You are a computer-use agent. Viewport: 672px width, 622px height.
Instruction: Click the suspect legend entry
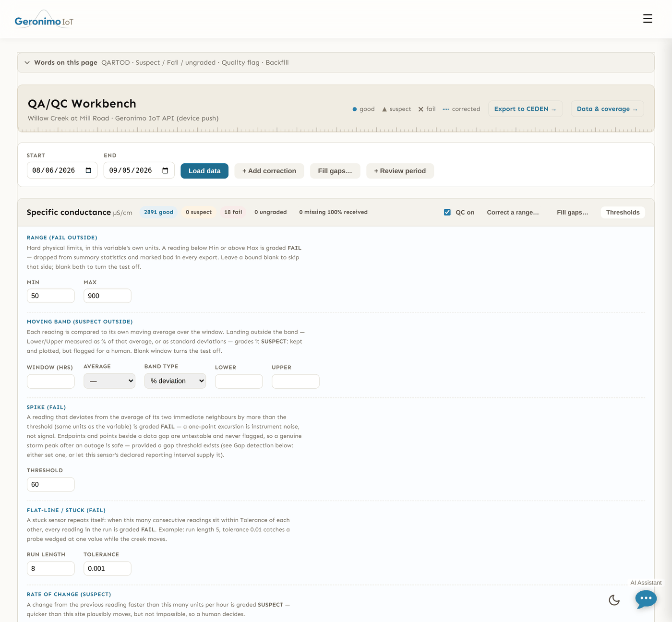tap(396, 109)
